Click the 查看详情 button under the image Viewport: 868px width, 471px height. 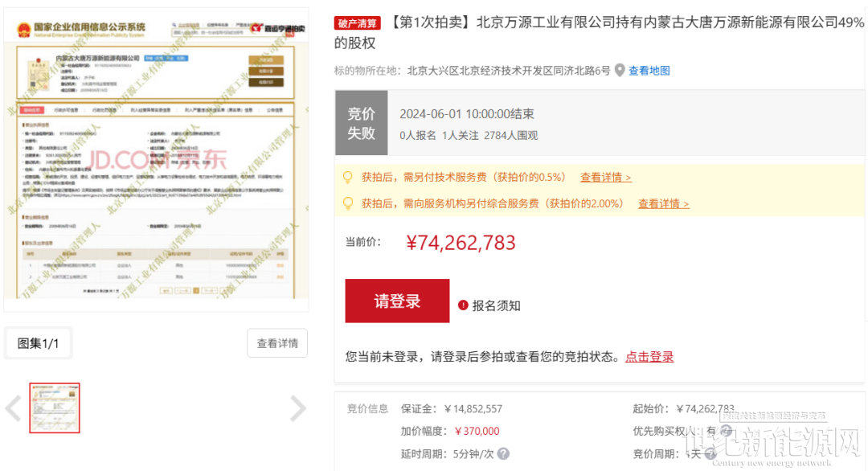tap(277, 343)
